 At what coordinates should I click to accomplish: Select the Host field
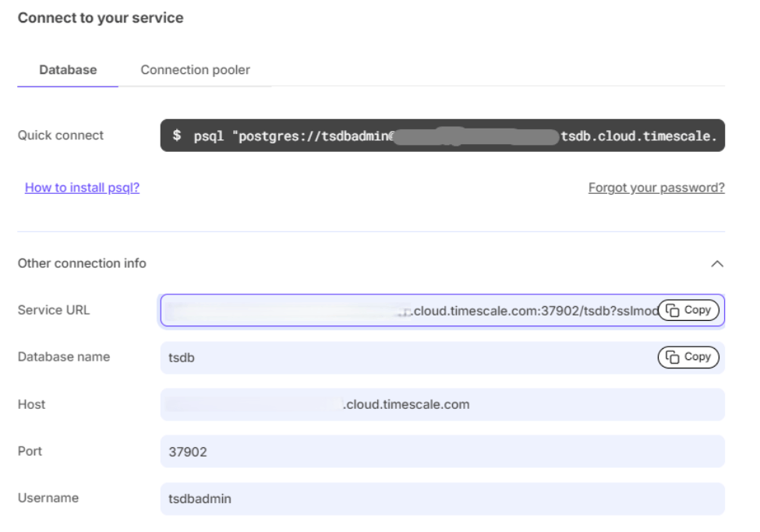click(x=442, y=404)
